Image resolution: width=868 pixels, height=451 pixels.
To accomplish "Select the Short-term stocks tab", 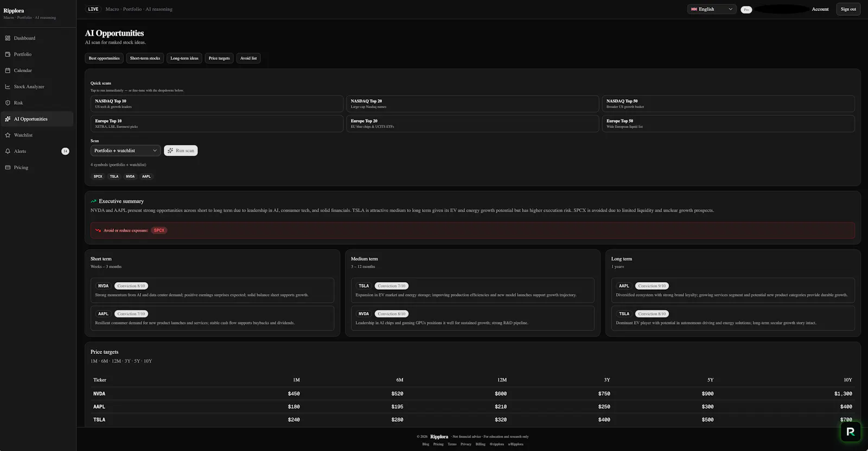I will 145,58.
